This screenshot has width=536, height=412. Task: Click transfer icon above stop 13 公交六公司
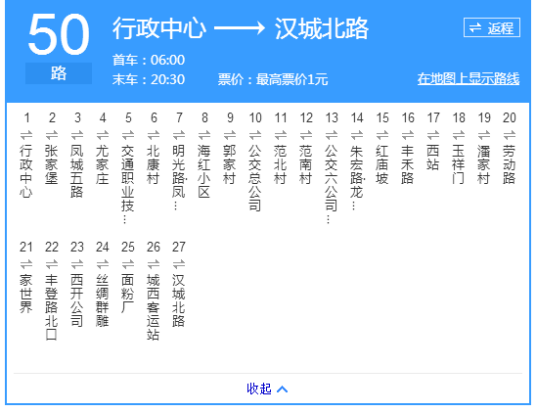331,135
